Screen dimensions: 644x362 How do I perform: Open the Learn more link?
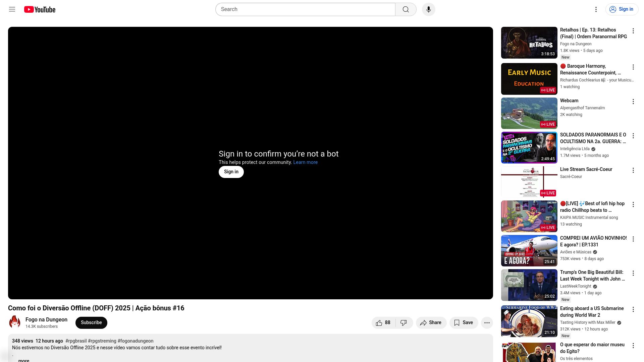305,162
